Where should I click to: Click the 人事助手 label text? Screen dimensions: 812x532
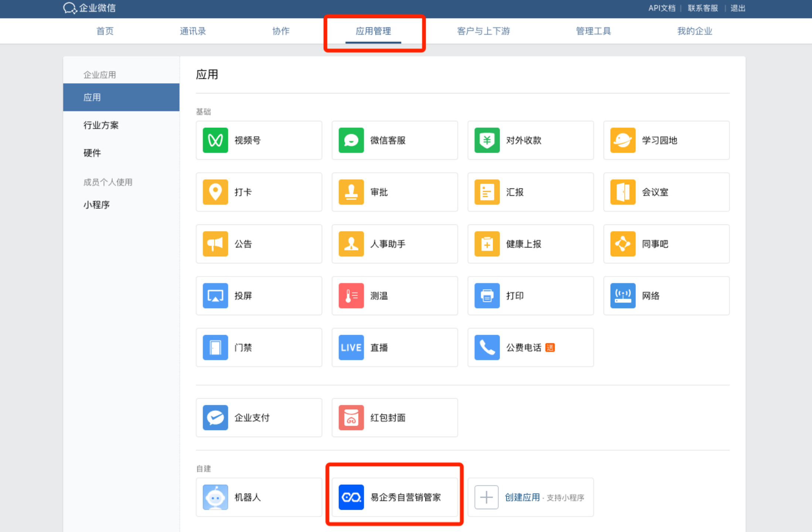[x=388, y=244]
